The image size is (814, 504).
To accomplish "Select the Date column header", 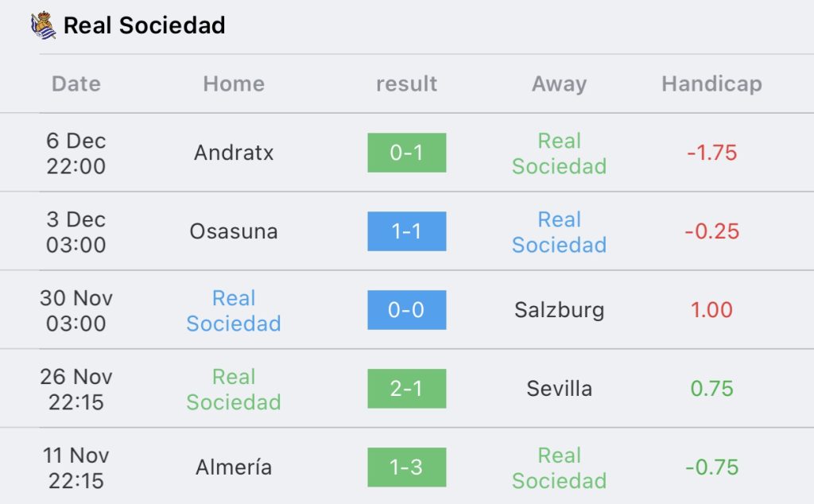I will (x=76, y=83).
